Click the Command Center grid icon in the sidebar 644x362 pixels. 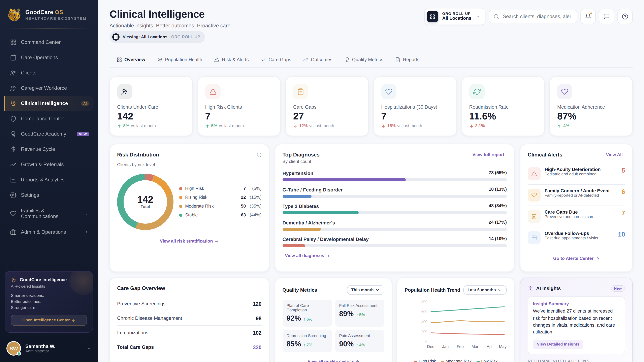pos(13,42)
